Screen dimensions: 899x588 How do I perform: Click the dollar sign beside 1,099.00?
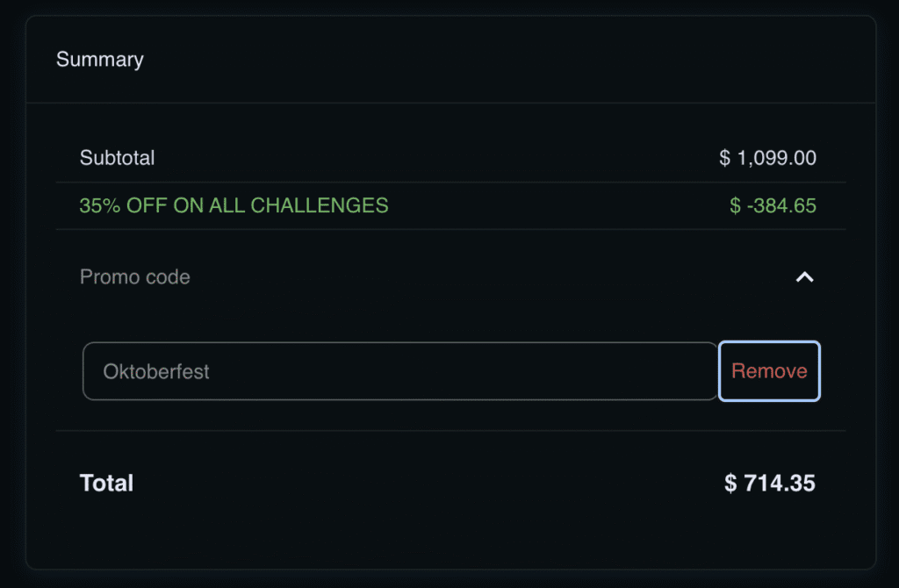725,158
